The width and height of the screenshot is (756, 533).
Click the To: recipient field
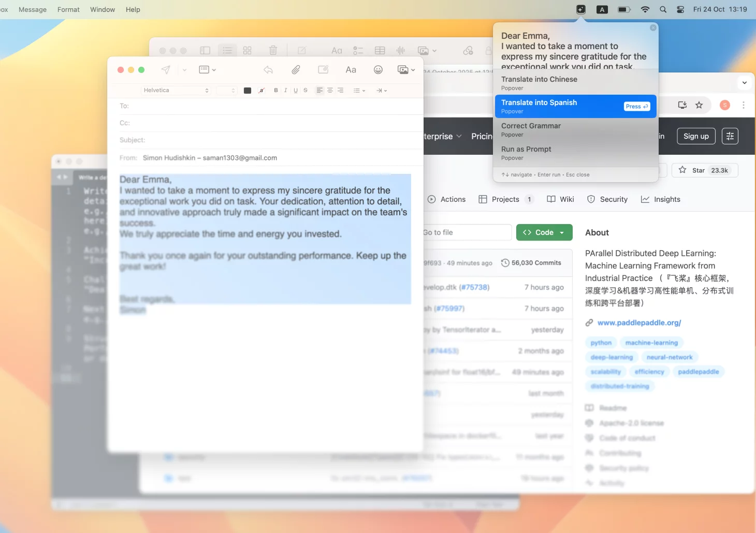[x=269, y=106]
